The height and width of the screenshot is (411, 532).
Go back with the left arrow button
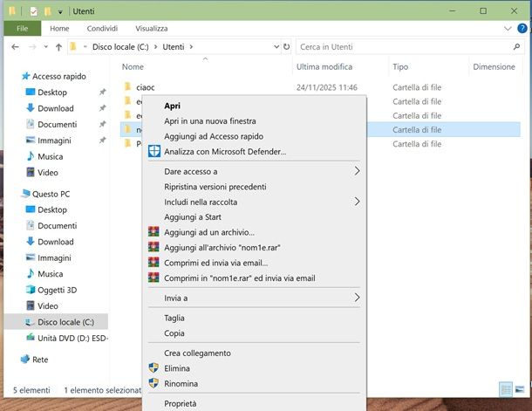pos(15,47)
